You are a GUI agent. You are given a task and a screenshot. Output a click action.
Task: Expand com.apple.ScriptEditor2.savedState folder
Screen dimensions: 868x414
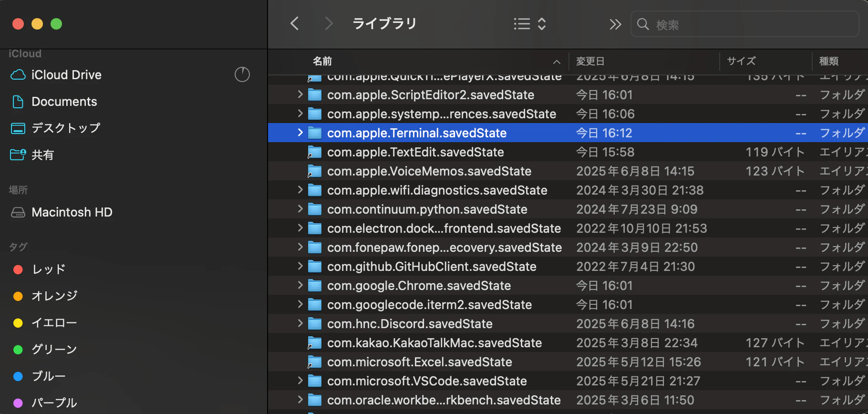[x=300, y=94]
